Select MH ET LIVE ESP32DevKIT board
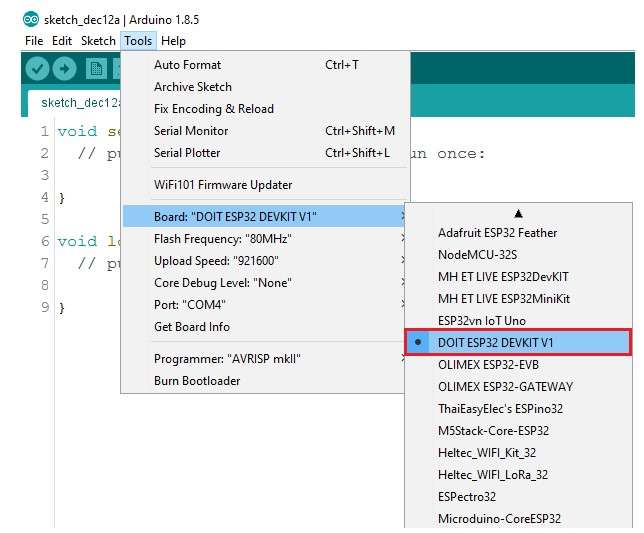Screen dimensions: 644x533 pos(518,277)
